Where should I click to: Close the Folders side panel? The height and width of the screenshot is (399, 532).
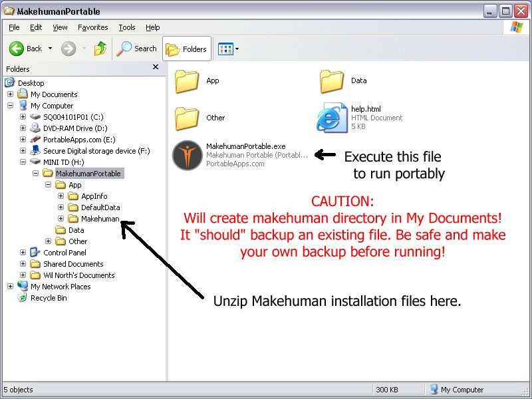pos(156,67)
